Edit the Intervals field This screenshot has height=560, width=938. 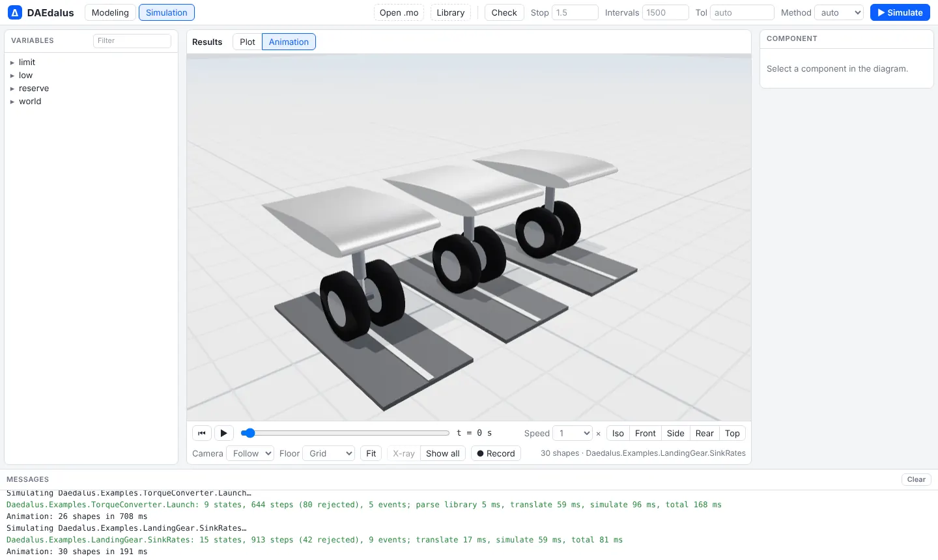point(665,12)
